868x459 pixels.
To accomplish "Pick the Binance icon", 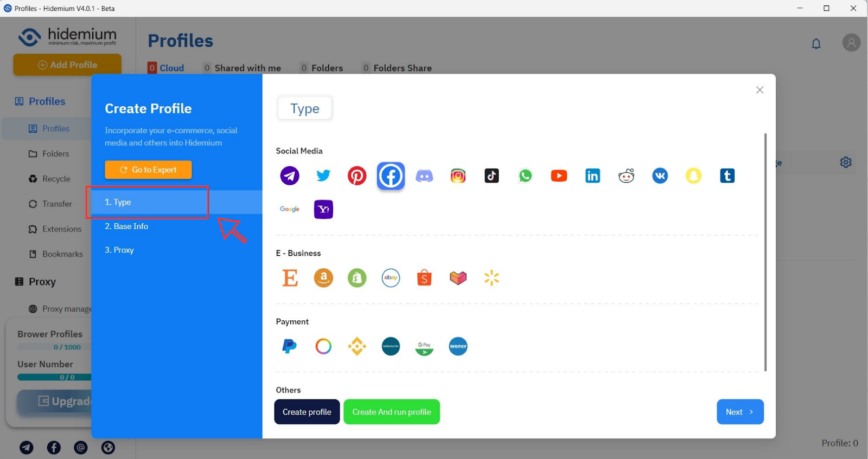I will [x=357, y=346].
